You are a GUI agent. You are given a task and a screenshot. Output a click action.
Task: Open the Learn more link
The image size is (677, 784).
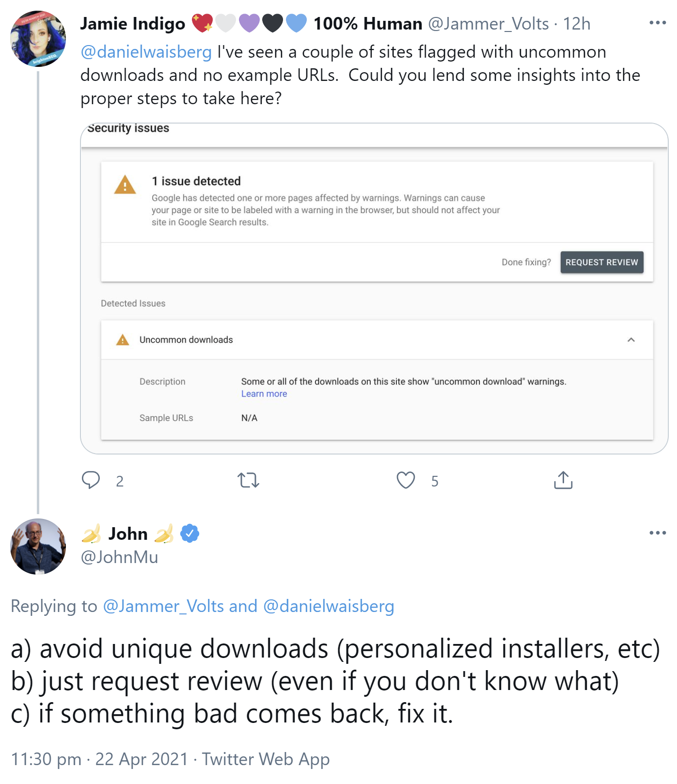coord(264,394)
